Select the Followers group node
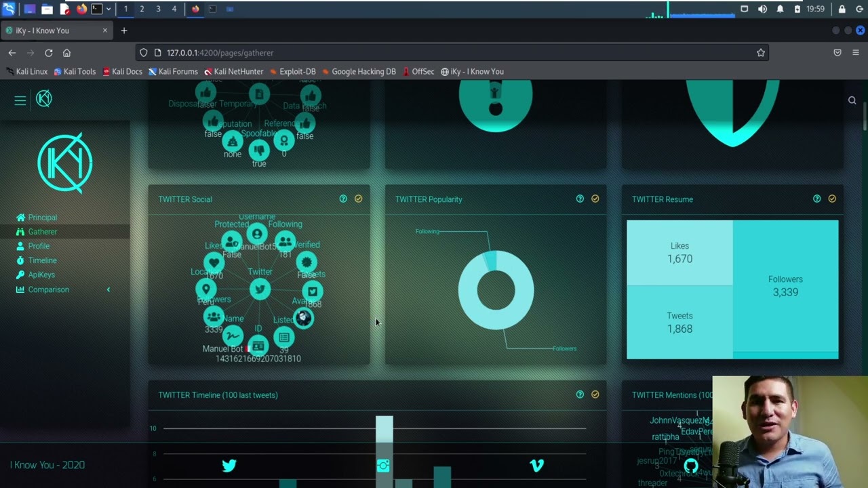This screenshot has height=488, width=868. (214, 316)
